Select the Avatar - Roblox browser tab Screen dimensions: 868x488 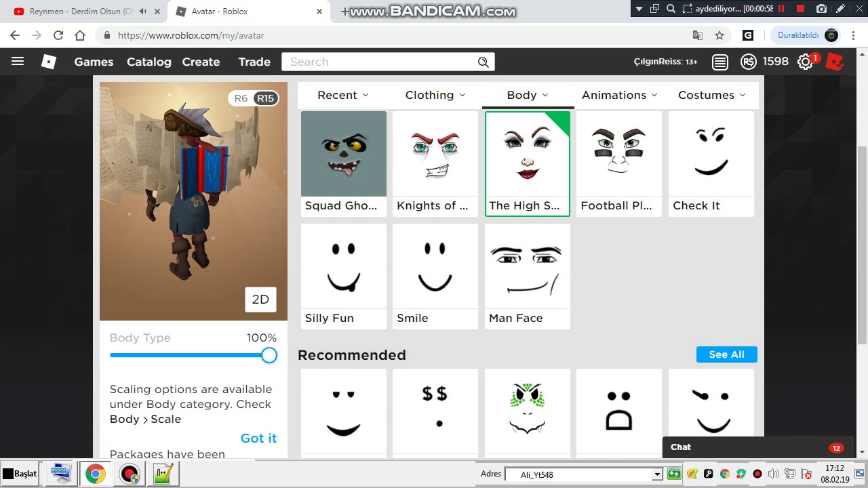point(248,12)
